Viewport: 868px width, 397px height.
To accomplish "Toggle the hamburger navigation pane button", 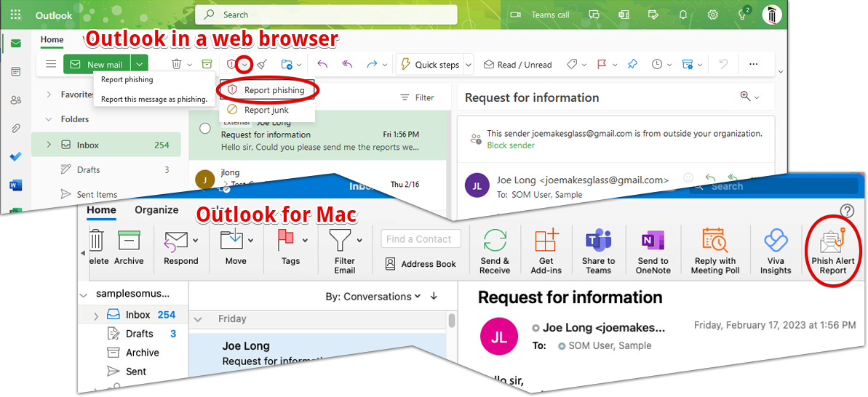I will (x=51, y=65).
